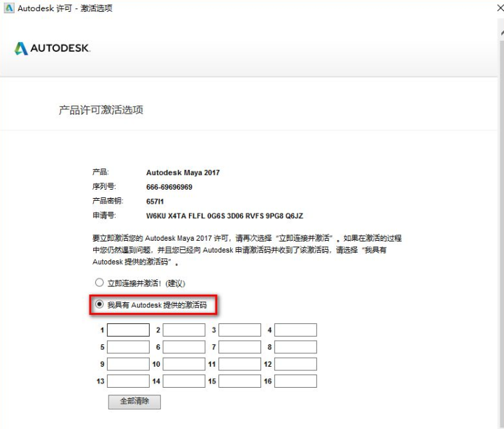Select activation code field 11

click(239, 364)
